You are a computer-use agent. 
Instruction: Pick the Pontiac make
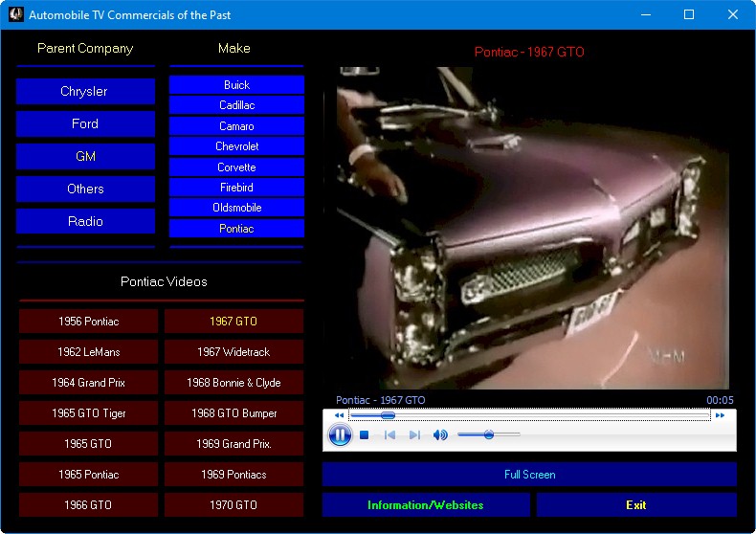tap(236, 229)
